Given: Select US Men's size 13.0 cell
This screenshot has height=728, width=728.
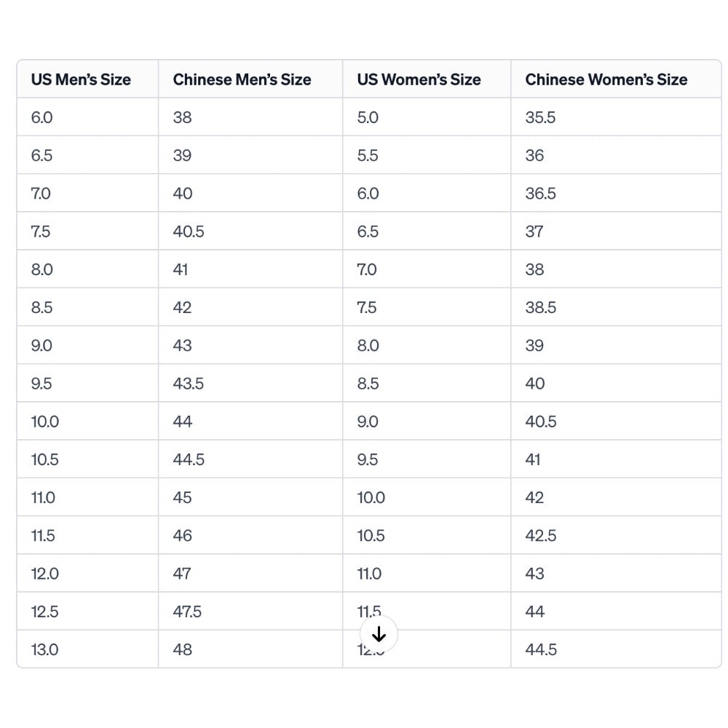Looking at the screenshot, I should [x=44, y=649].
